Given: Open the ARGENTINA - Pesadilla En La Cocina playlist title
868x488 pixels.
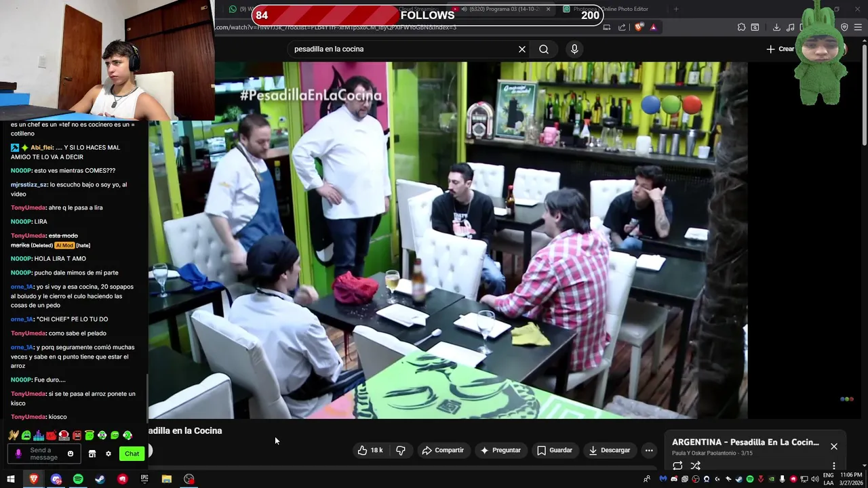Looking at the screenshot, I should coord(745,442).
